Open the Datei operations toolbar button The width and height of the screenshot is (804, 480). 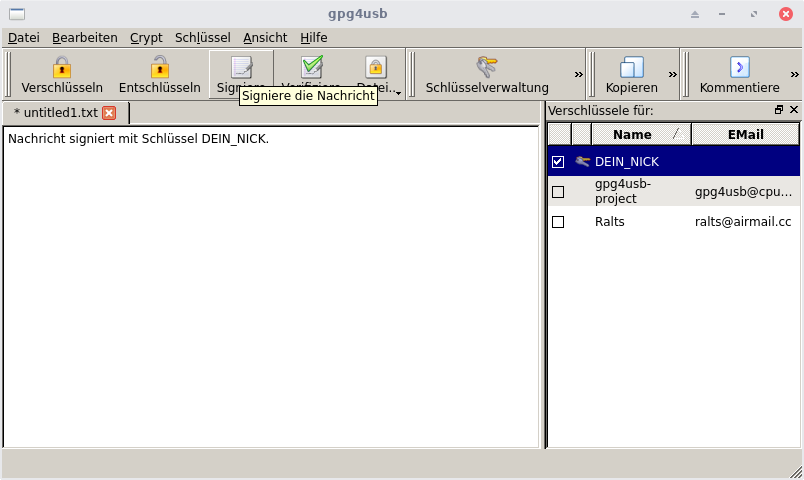coord(376,74)
